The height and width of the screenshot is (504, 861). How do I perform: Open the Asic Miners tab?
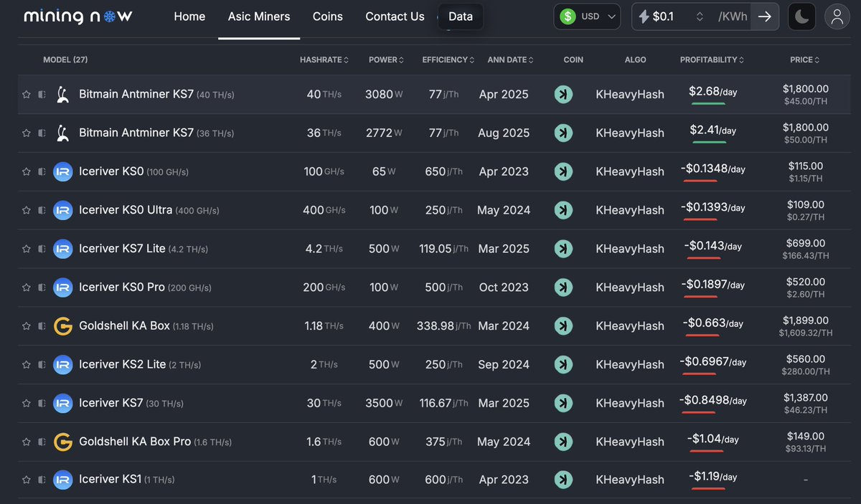point(259,16)
